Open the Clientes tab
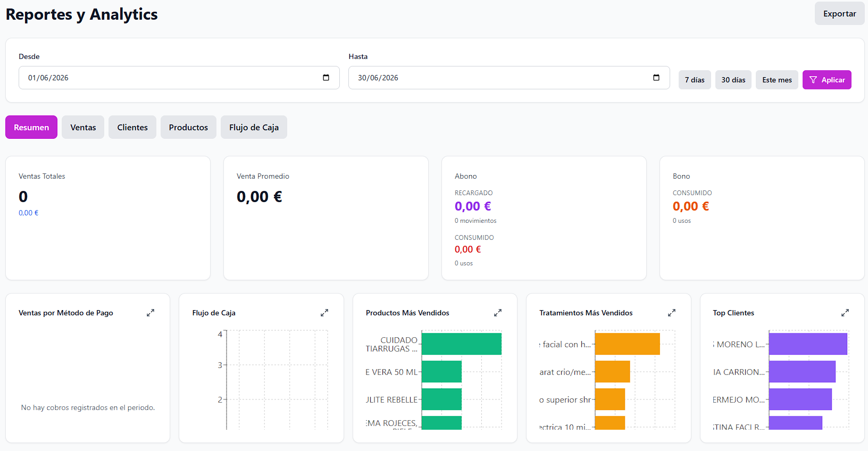The width and height of the screenshot is (868, 451). point(132,127)
